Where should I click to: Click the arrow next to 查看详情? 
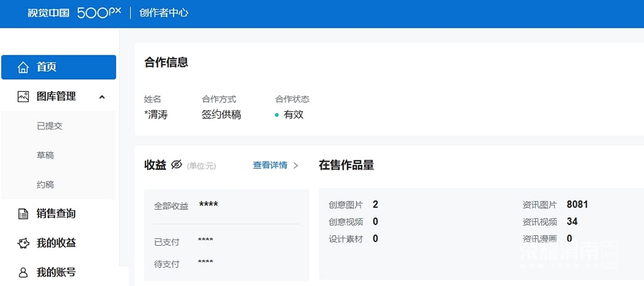click(296, 165)
